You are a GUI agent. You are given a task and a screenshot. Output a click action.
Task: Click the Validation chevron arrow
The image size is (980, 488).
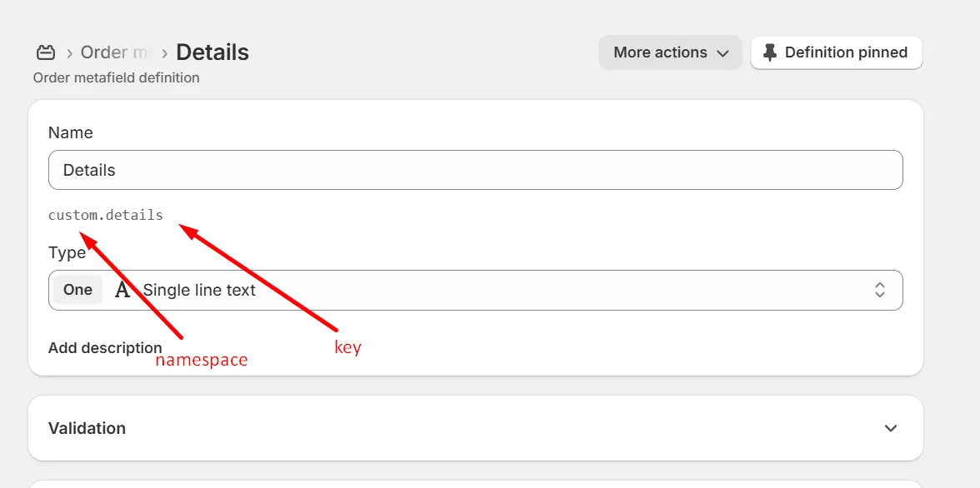tap(891, 428)
